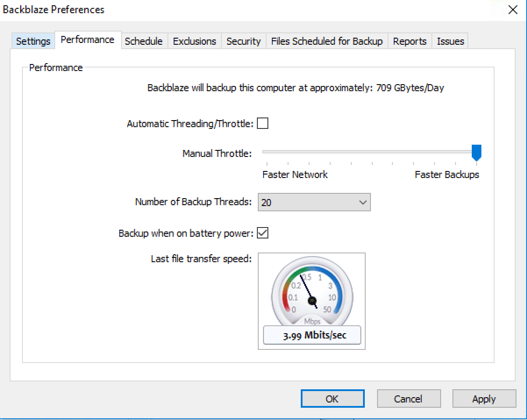The image size is (527, 420).
Task: Go to the Exclusions tab
Action: pos(194,41)
